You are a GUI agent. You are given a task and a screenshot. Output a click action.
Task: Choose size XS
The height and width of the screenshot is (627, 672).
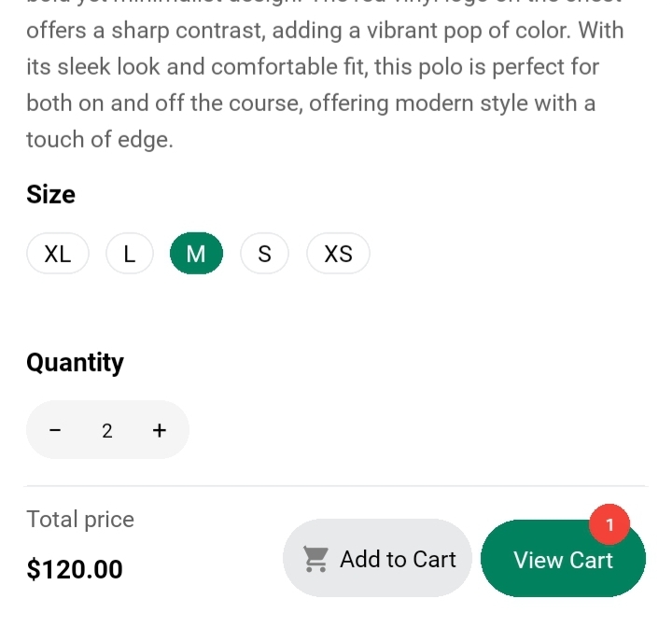tap(338, 254)
